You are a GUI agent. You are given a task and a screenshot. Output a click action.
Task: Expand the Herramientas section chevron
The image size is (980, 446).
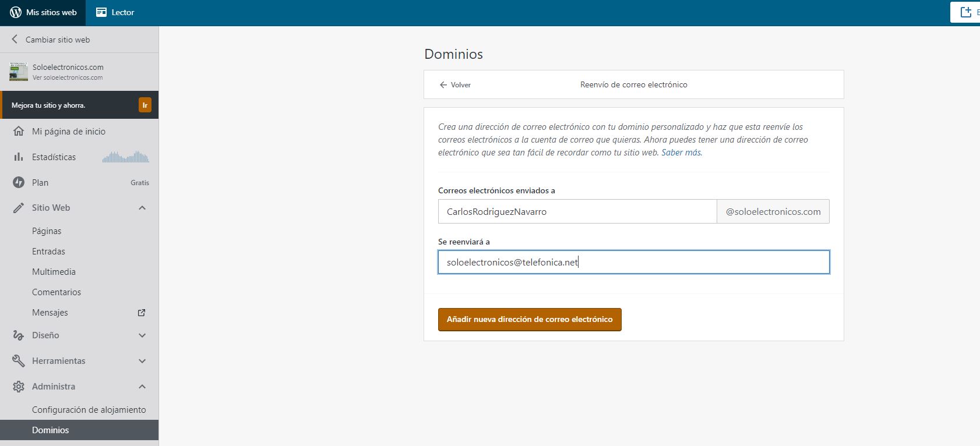(142, 361)
